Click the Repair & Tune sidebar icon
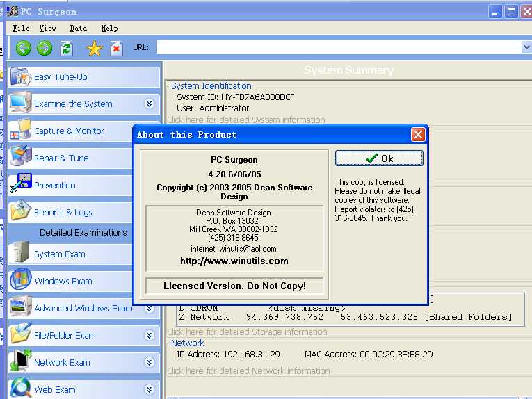This screenshot has width=532, height=399. point(21,156)
